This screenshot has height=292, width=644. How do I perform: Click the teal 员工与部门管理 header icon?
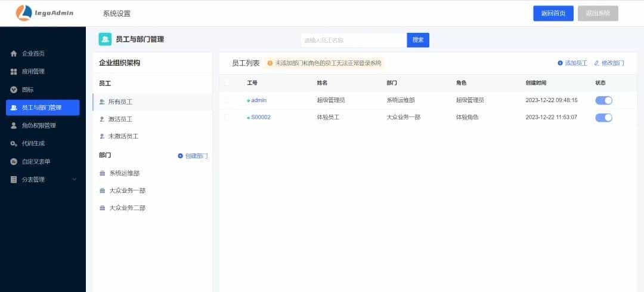pyautogui.click(x=105, y=39)
